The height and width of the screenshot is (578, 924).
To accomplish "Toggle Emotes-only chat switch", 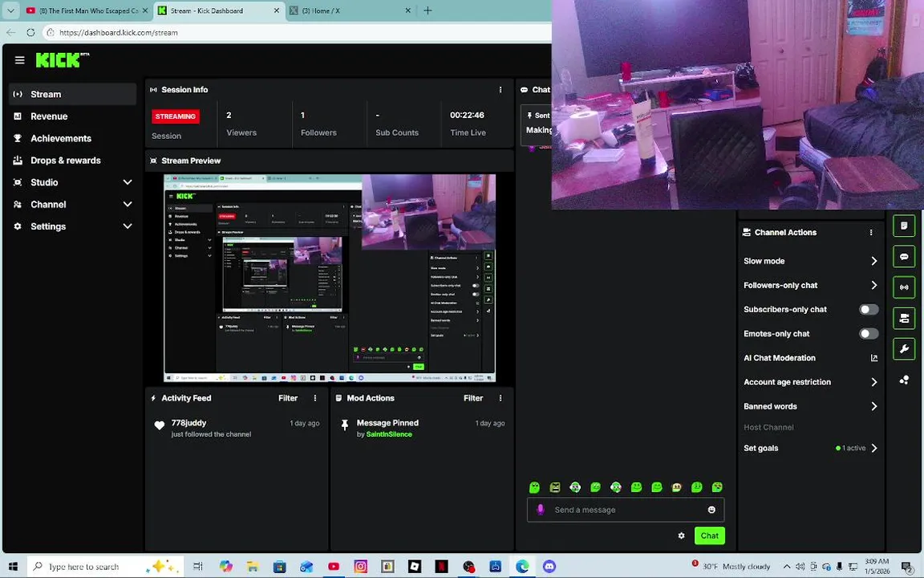I will (x=869, y=334).
